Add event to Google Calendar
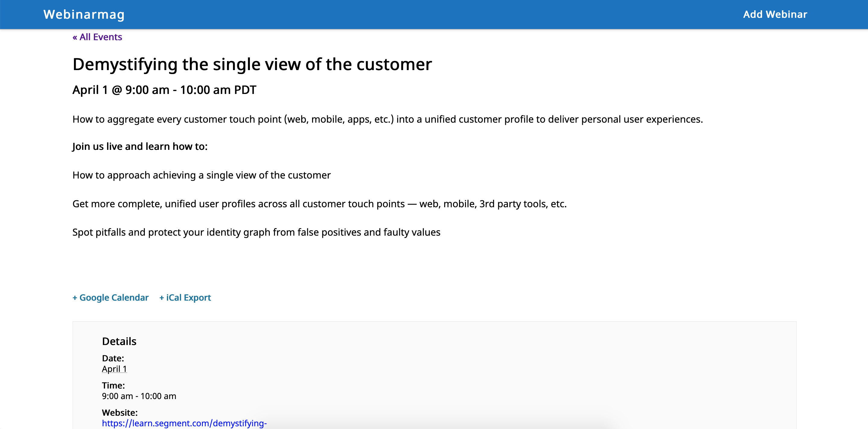Screen dimensions: 868x429 pos(110,298)
